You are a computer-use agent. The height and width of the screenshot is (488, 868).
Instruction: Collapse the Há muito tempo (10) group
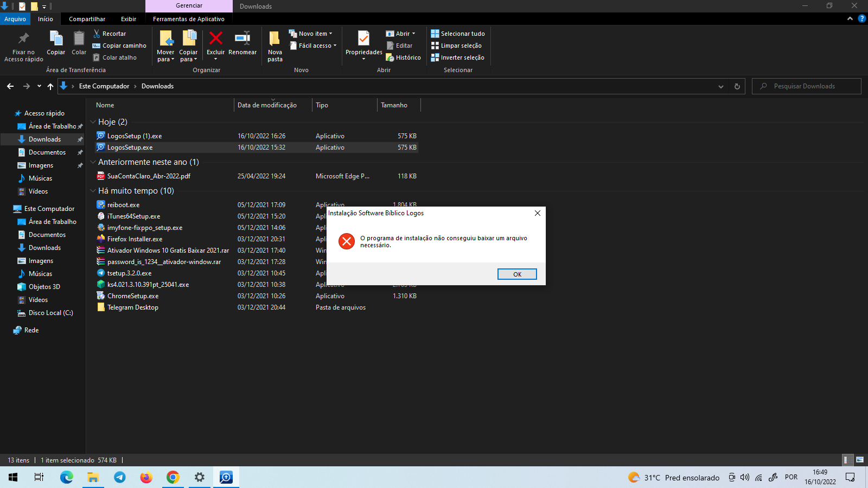93,191
